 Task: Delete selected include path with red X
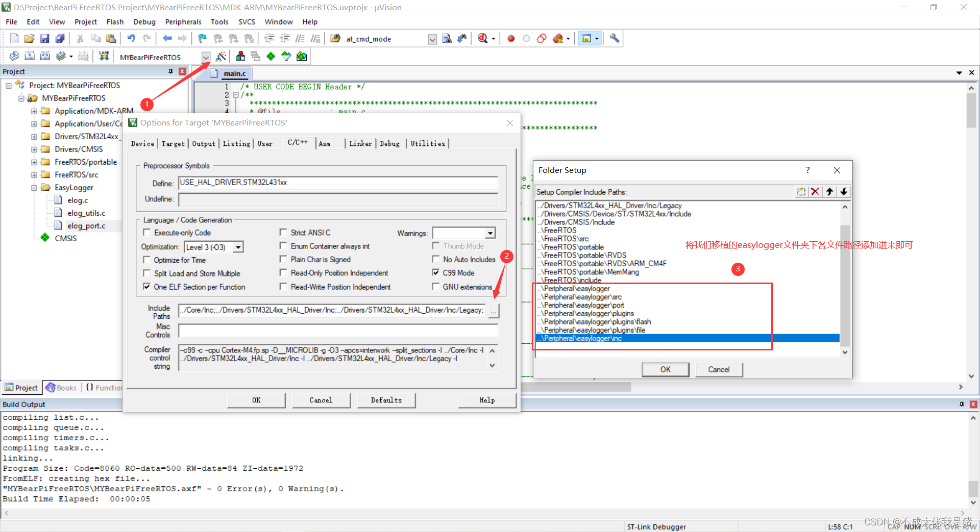click(x=815, y=192)
